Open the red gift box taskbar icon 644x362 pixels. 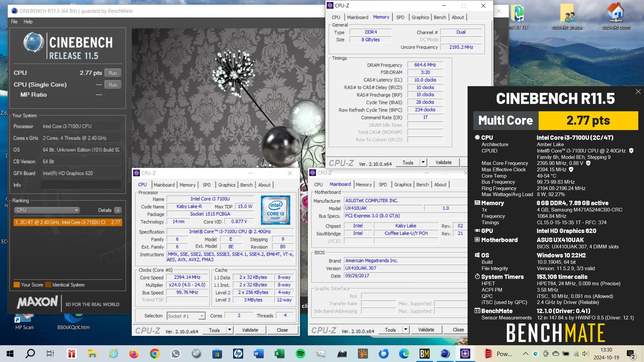pyautogui.click(x=71, y=354)
